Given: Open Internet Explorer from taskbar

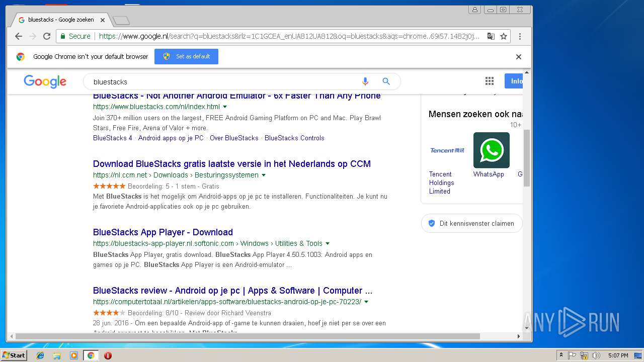Looking at the screenshot, I should click(x=40, y=355).
